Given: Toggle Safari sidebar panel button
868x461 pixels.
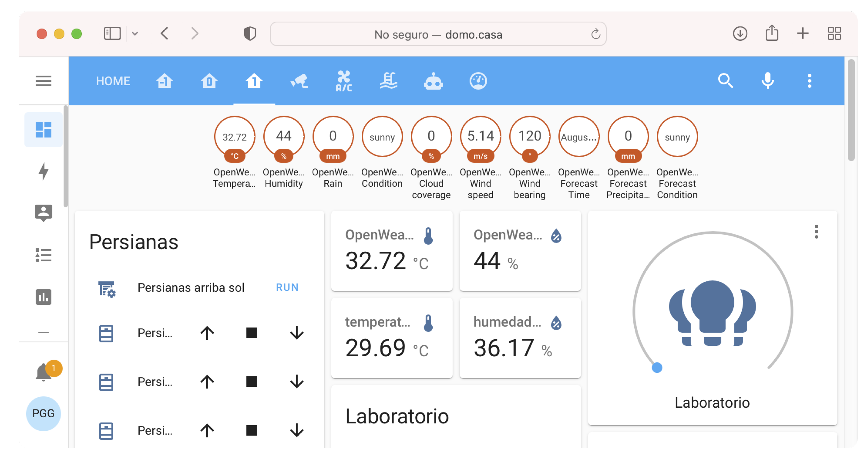Looking at the screenshot, I should 112,33.
